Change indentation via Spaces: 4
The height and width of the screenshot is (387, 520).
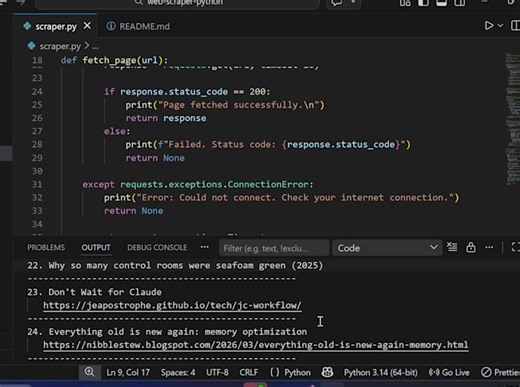(x=178, y=372)
